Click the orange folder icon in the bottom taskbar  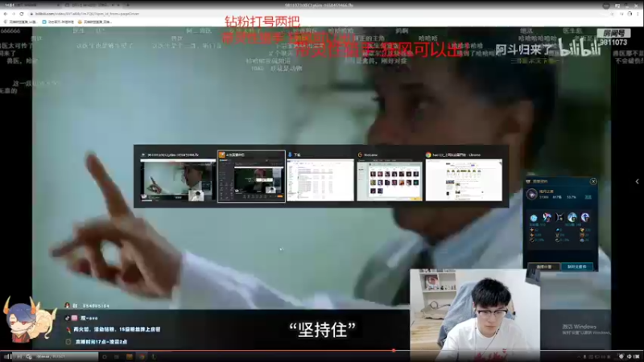tap(130, 356)
